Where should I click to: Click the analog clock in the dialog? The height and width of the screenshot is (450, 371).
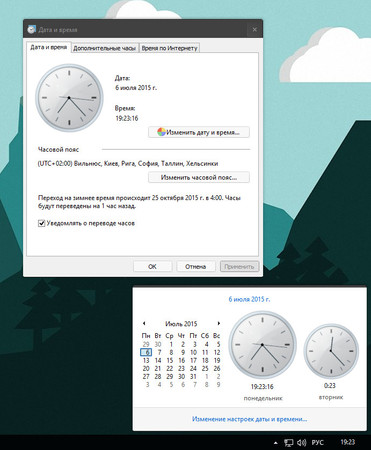(69, 98)
